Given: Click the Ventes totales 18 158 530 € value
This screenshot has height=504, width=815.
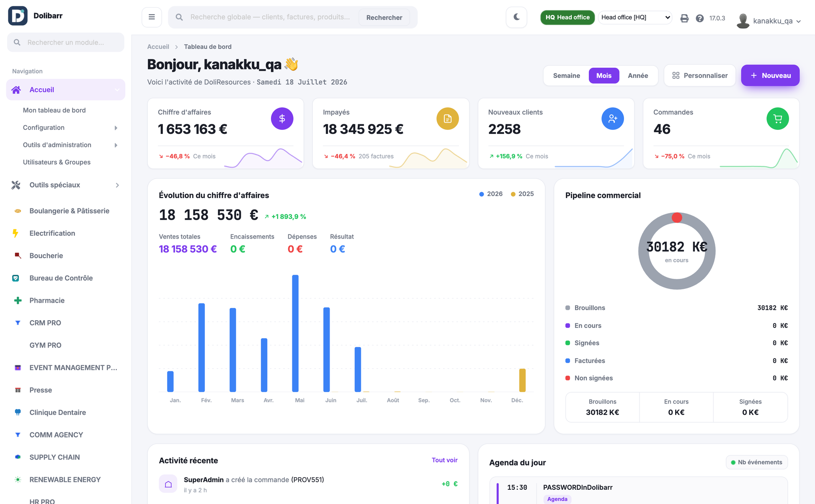Looking at the screenshot, I should coord(188,249).
